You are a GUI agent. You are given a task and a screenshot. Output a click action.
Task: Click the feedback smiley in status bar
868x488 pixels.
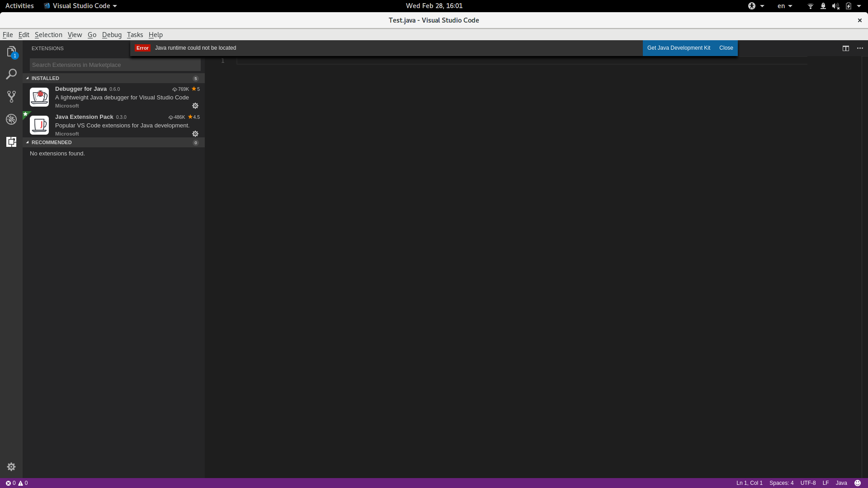[x=858, y=483]
